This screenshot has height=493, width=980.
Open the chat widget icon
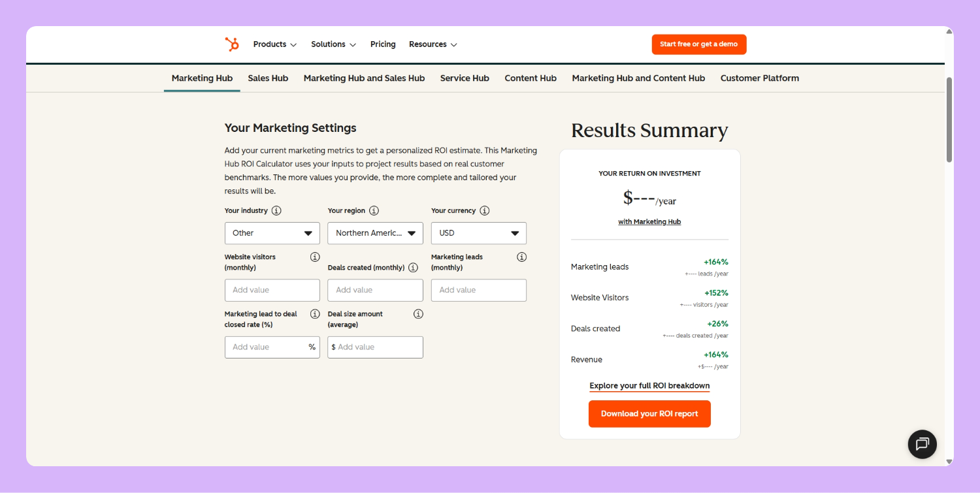(922, 444)
